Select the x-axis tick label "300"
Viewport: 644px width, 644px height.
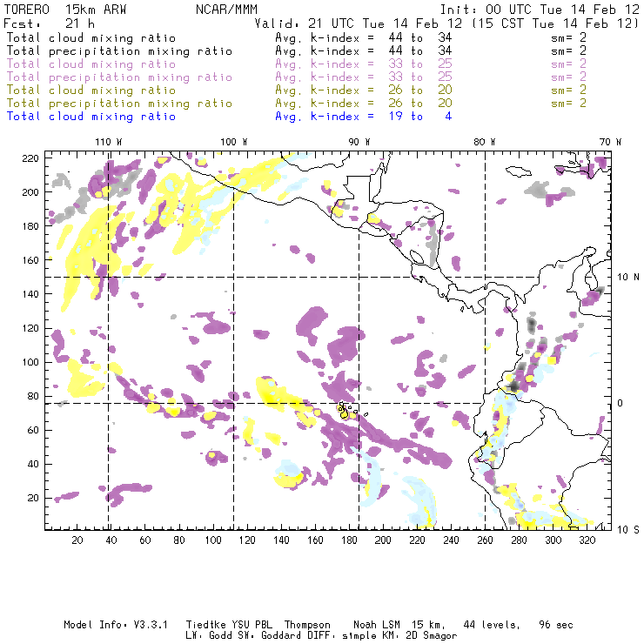(553, 540)
